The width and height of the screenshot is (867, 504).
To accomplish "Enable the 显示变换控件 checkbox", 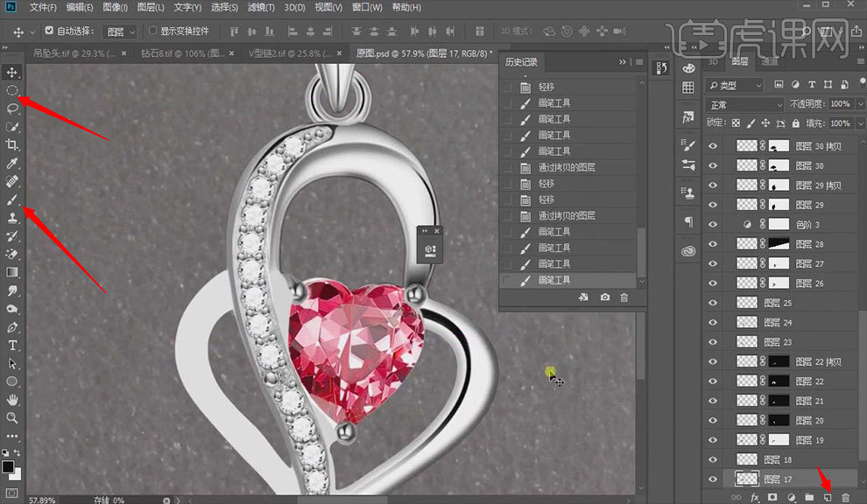I will tap(152, 31).
